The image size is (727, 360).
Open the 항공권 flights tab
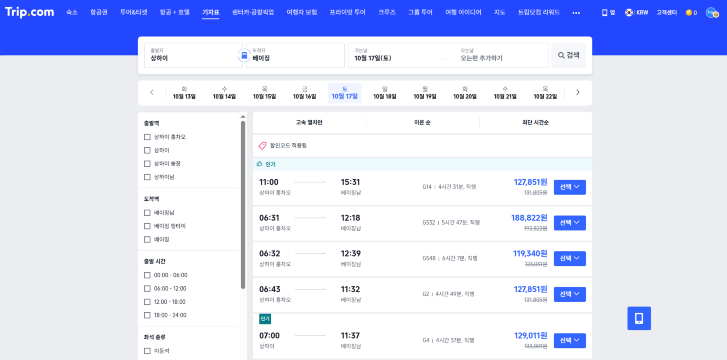pos(99,13)
